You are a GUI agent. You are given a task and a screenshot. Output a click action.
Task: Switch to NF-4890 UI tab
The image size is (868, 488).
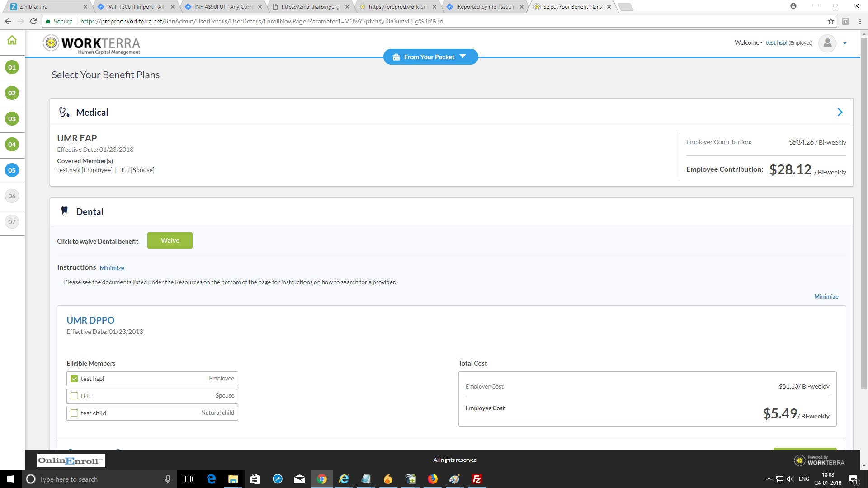[223, 7]
